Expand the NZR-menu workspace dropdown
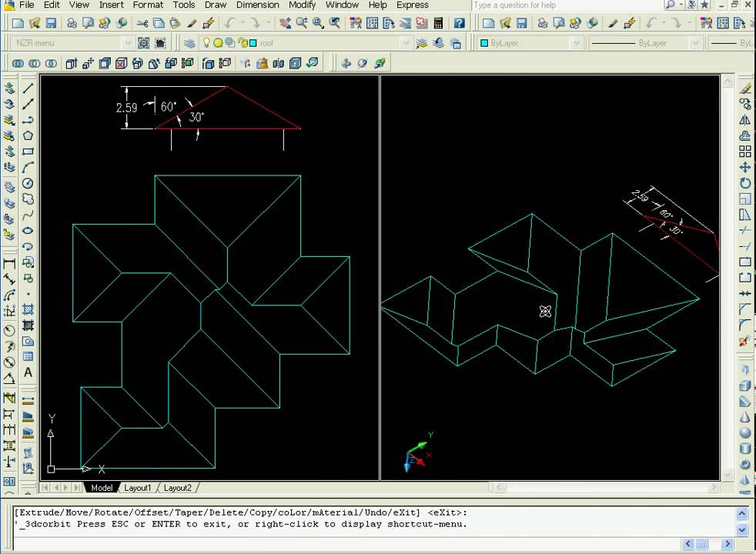Viewport: 756px width, 554px height. click(127, 43)
